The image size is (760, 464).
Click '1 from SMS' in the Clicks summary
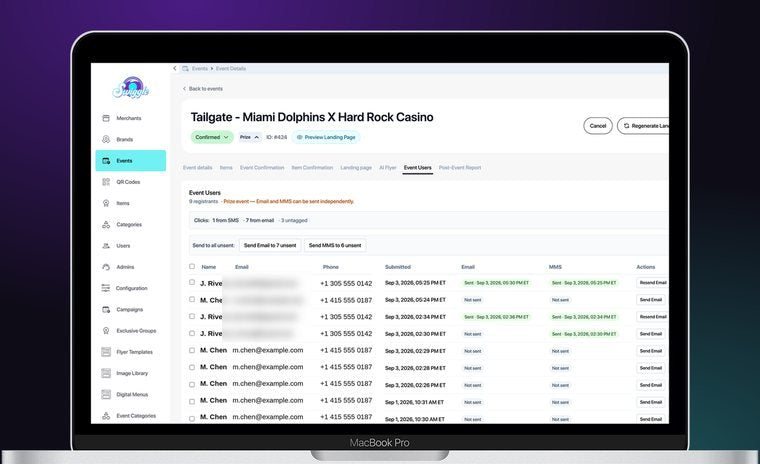tap(225, 220)
